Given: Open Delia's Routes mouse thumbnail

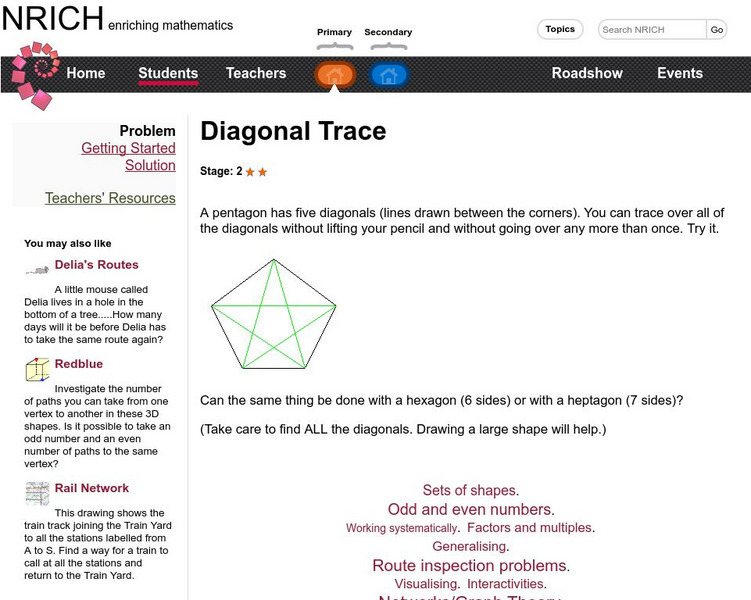Looking at the screenshot, I should (x=37, y=270).
